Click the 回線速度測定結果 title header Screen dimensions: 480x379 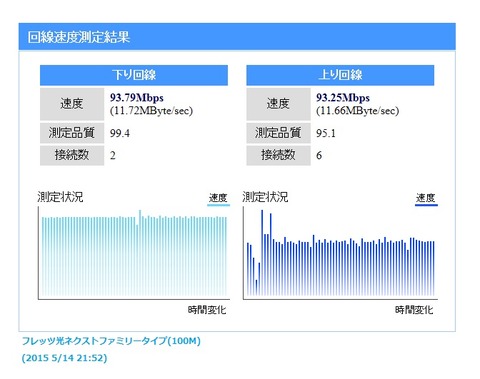tap(237, 37)
